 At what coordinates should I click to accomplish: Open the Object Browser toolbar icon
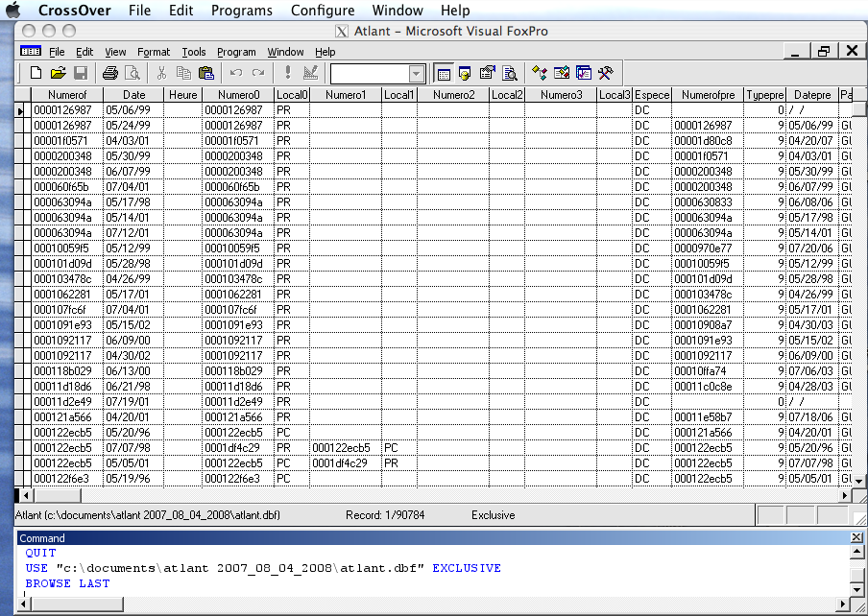click(x=562, y=73)
